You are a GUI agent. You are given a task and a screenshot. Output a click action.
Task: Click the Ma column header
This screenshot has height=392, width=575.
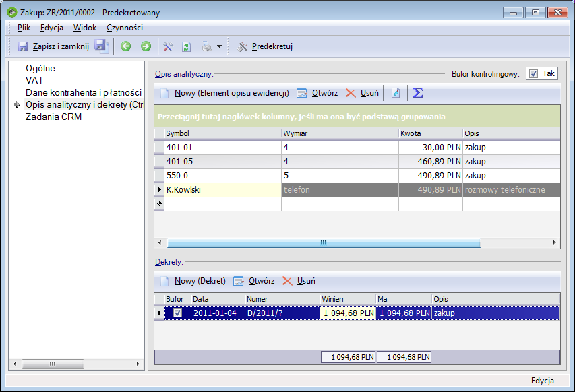(404, 299)
